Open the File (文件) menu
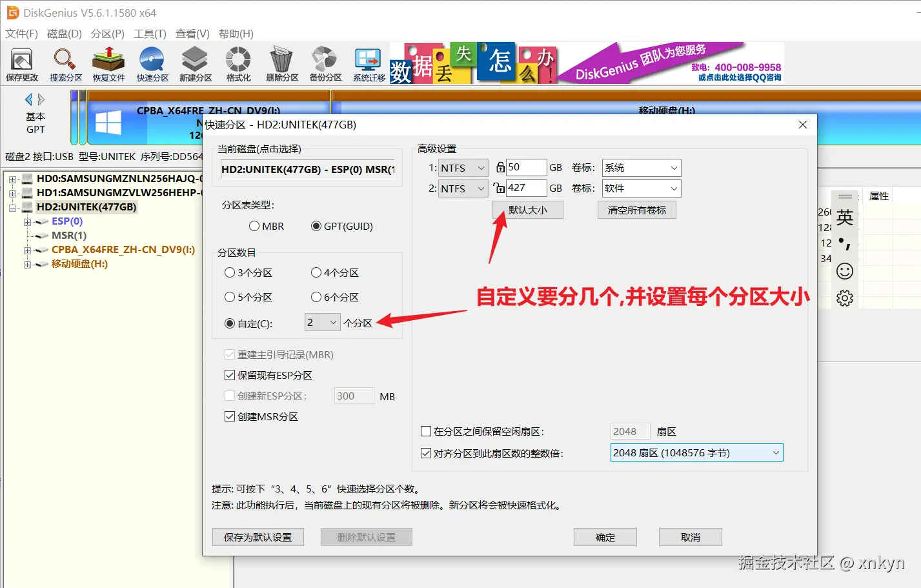Screen dimensions: 921x588 point(21,34)
